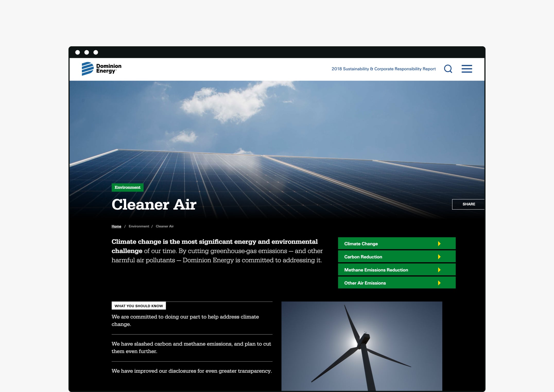Open the hamburger menu
Viewport: 554px width, 392px height.
coord(467,69)
